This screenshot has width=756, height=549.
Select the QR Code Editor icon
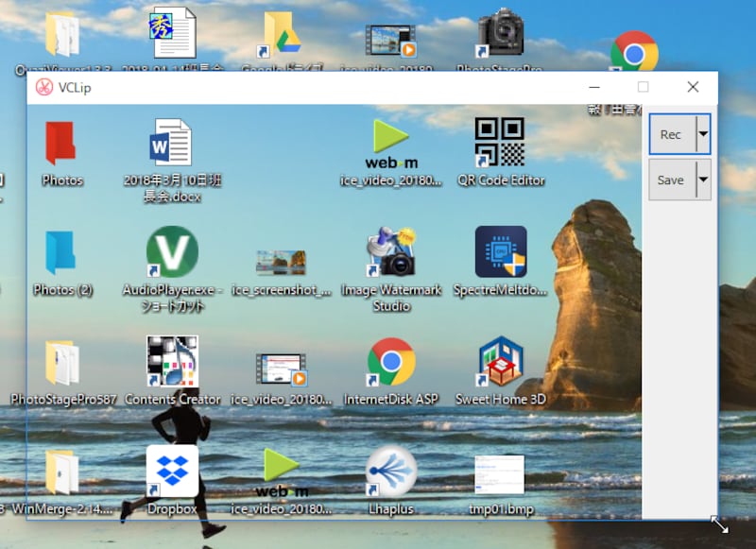coord(500,142)
